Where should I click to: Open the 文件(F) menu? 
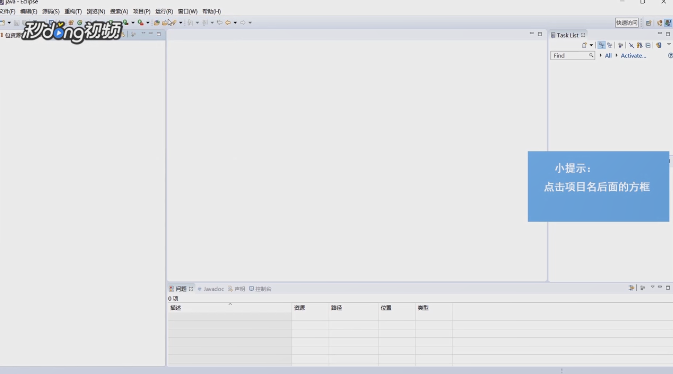pyautogui.click(x=7, y=12)
